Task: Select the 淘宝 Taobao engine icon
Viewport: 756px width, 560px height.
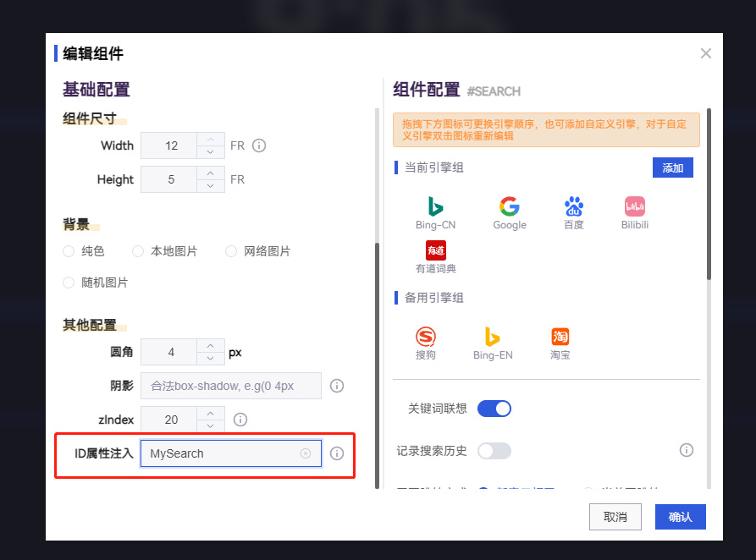Action: (x=559, y=337)
